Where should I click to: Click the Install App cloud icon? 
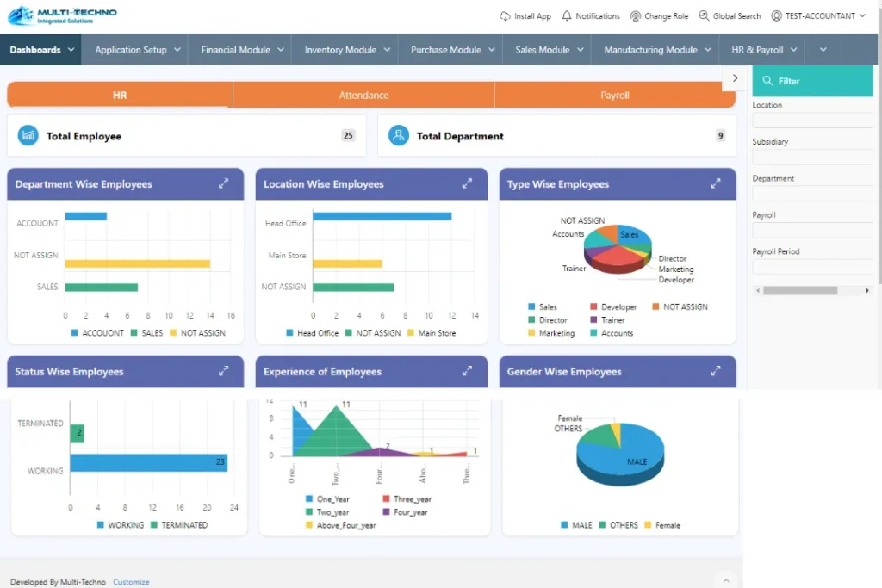[505, 16]
